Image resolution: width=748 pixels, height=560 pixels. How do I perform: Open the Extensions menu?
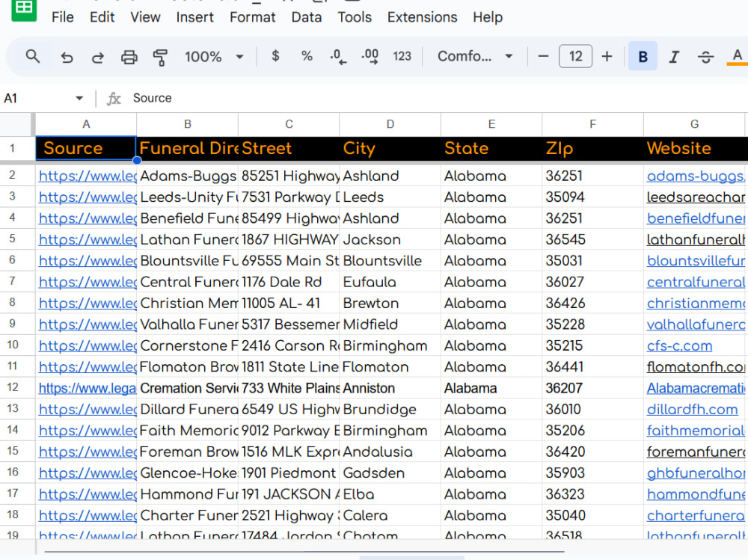422,17
